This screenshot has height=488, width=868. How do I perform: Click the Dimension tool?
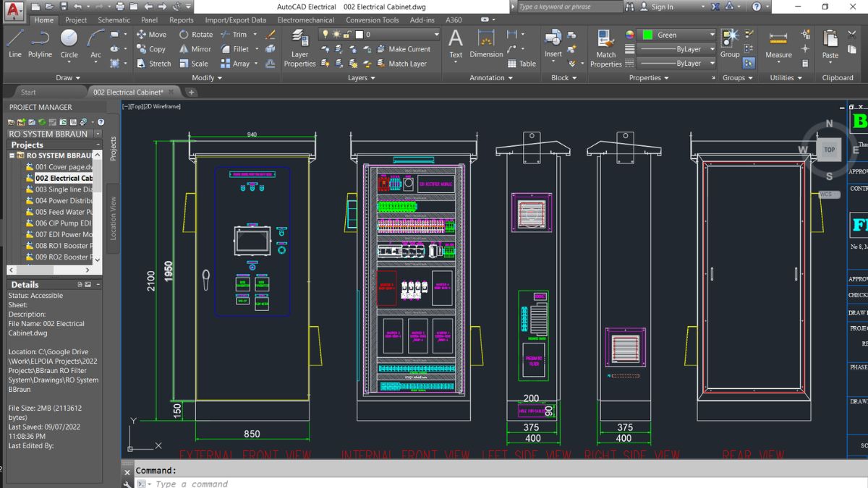[x=486, y=43]
